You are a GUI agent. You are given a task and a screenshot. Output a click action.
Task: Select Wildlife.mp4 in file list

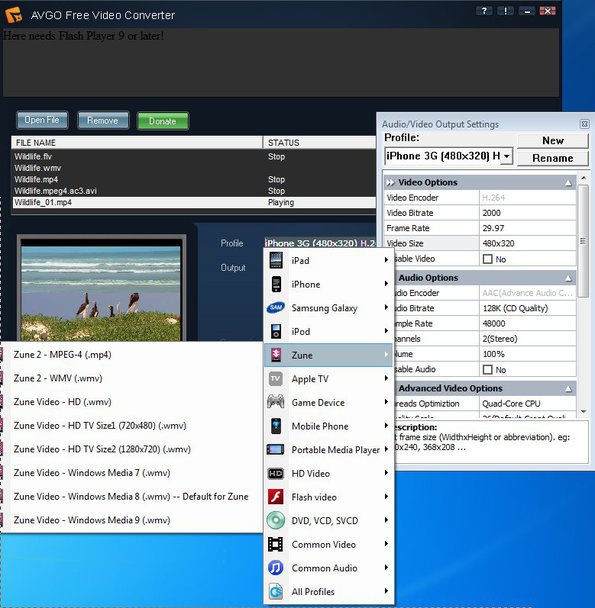pyautogui.click(x=193, y=180)
